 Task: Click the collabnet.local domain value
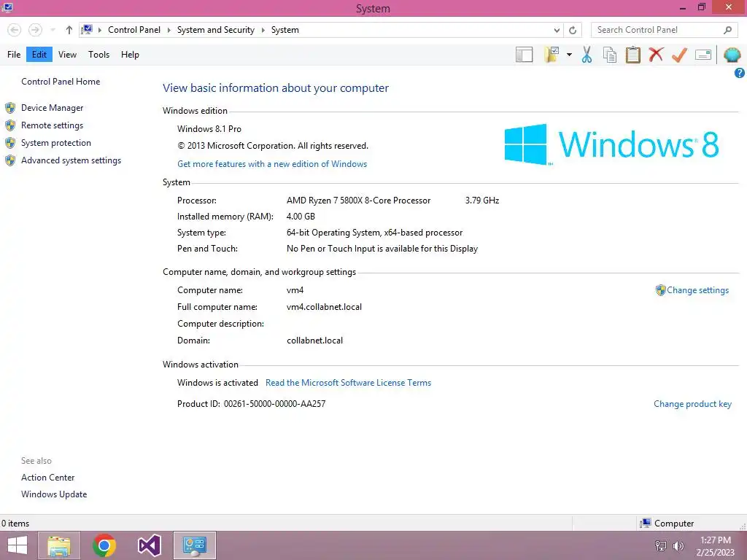pyautogui.click(x=314, y=341)
